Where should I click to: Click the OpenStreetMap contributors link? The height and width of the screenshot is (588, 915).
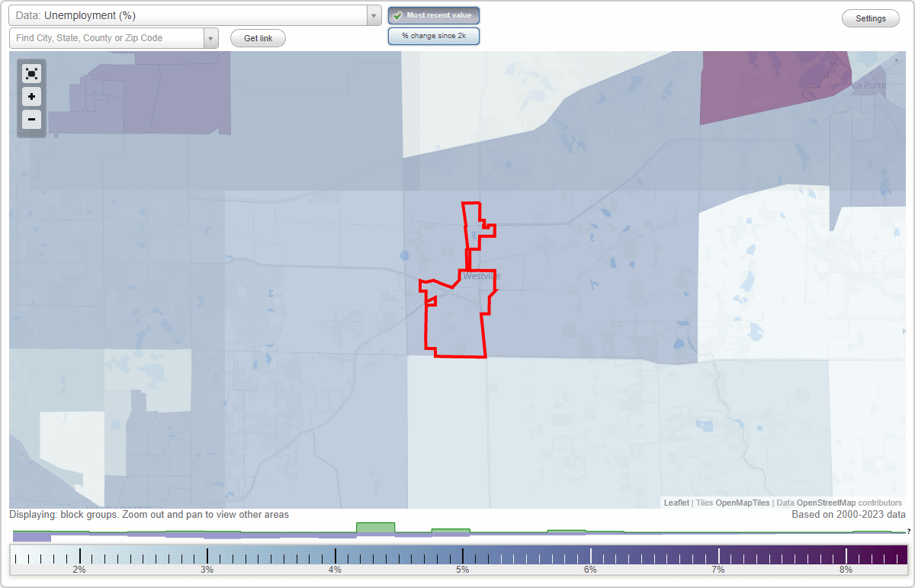click(x=827, y=503)
